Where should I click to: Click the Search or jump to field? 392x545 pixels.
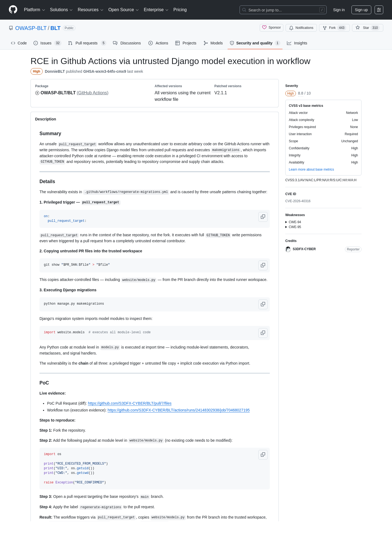(283, 10)
